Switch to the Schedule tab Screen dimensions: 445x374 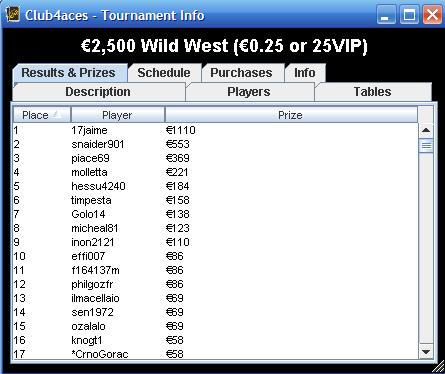point(164,73)
